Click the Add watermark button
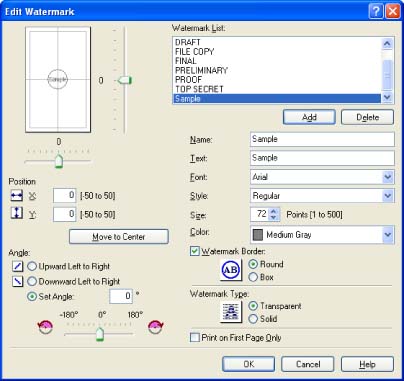This screenshot has width=404, height=381. (309, 117)
